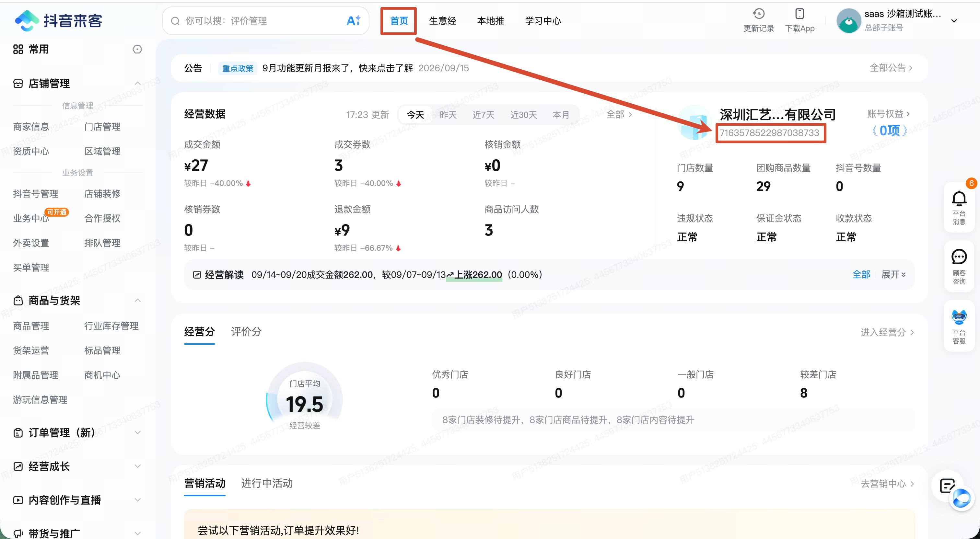980x539 pixels.
Task: Open 抖音号管理 in sidebar
Action: click(36, 194)
